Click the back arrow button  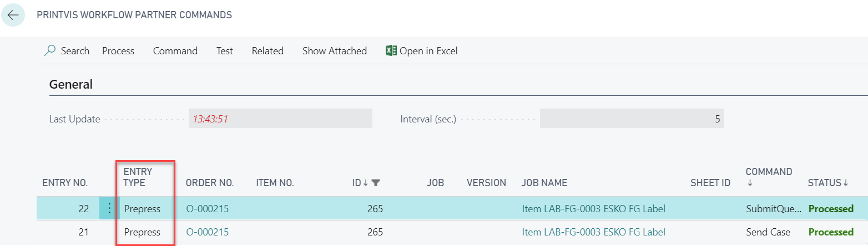coord(13,15)
